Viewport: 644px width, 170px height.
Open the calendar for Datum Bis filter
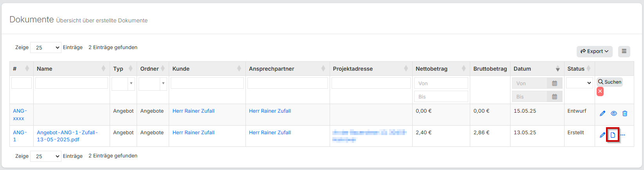pos(554,97)
